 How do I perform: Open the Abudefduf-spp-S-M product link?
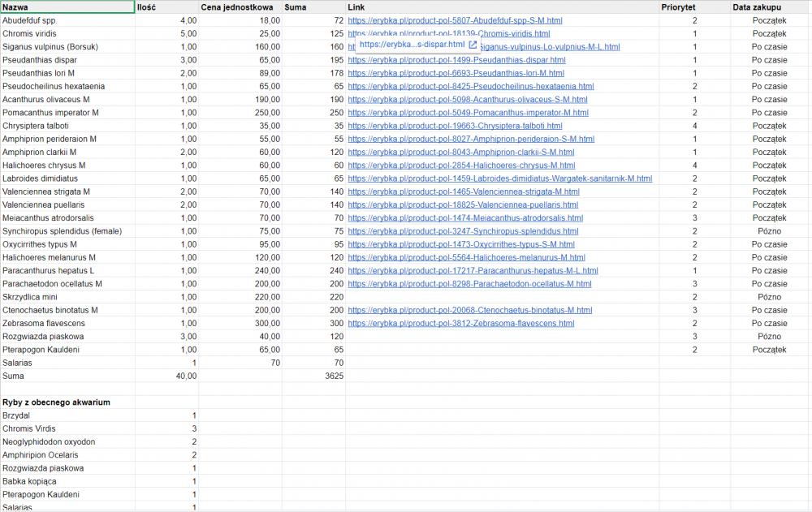pos(456,20)
